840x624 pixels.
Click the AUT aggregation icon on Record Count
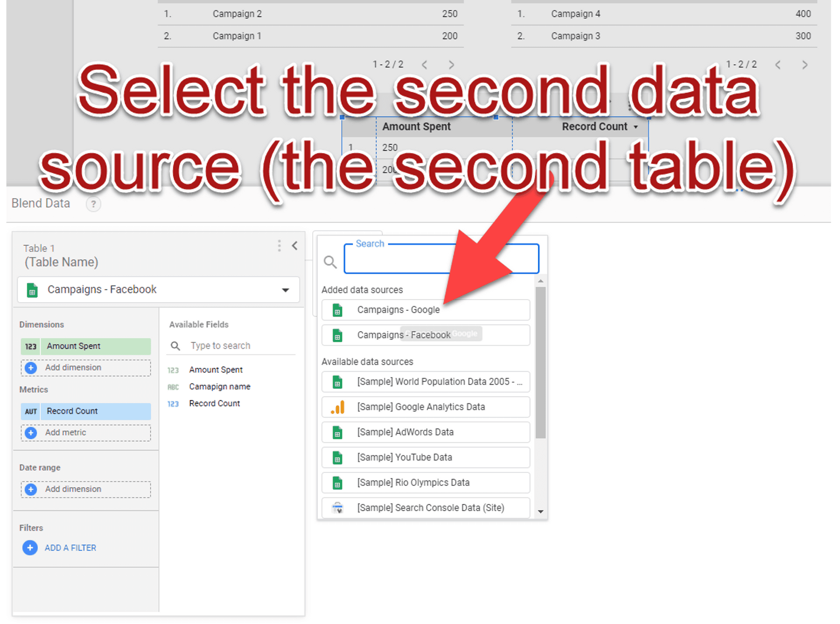pos(31,411)
